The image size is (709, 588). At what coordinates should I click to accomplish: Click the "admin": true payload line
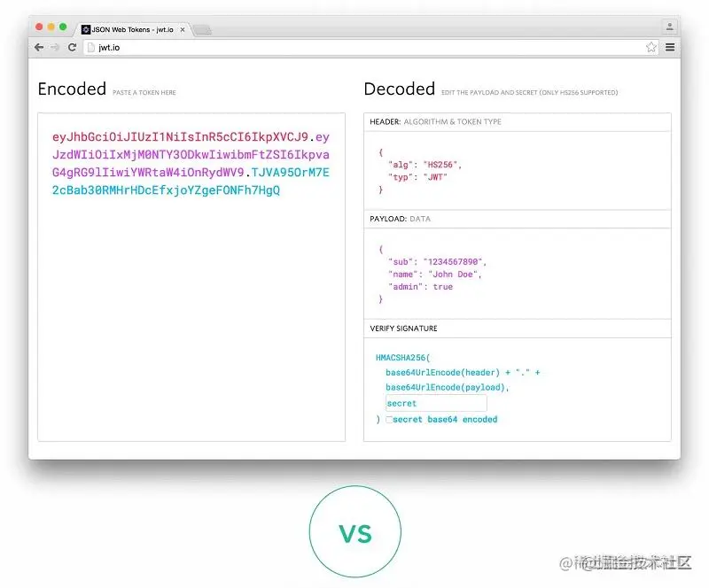(x=420, y=287)
